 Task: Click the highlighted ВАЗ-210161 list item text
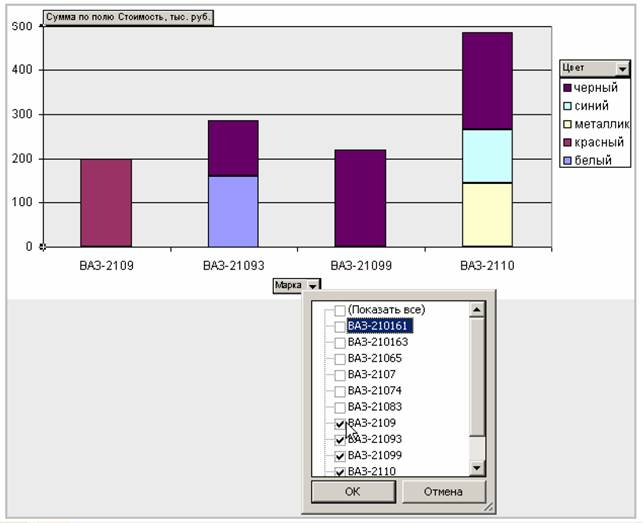coord(377,326)
